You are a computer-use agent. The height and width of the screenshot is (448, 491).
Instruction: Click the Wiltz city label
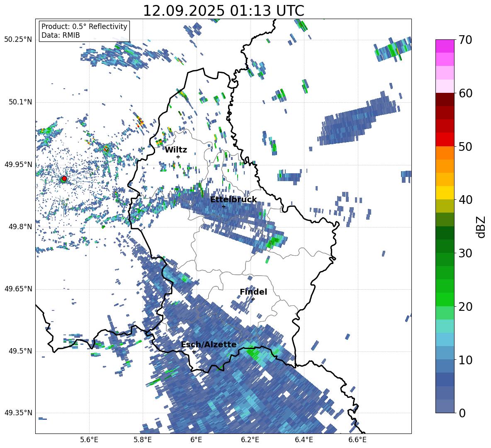coord(176,150)
